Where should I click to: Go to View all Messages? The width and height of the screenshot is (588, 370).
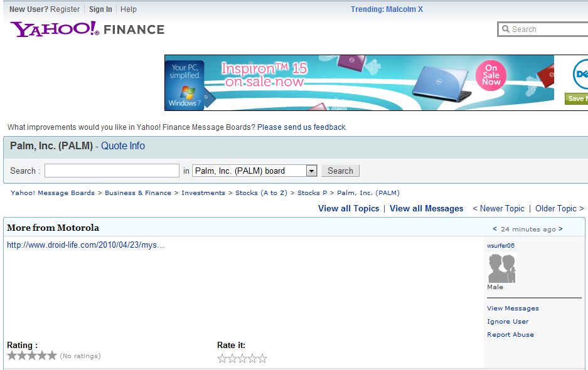[x=426, y=208]
